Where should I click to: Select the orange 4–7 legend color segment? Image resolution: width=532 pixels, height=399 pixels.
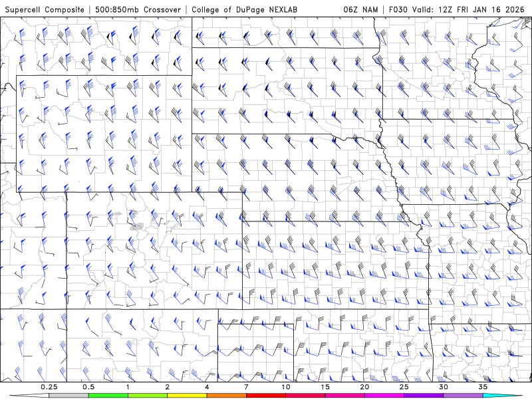pyautogui.click(x=226, y=396)
